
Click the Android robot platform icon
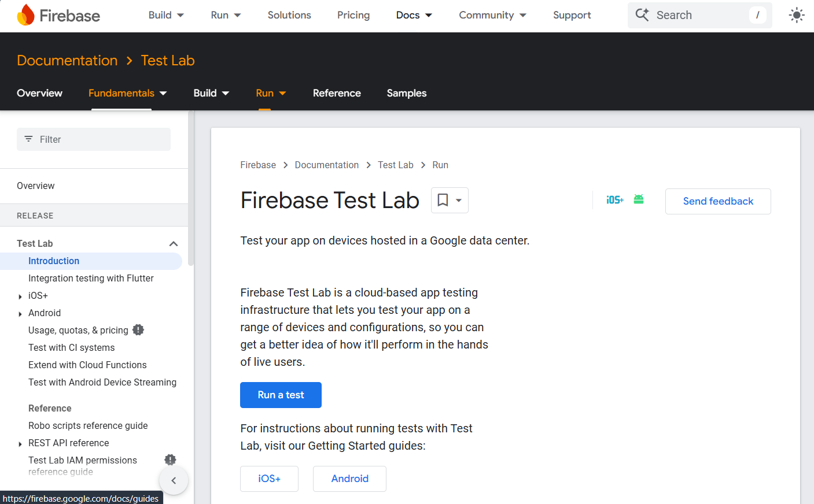tap(639, 199)
